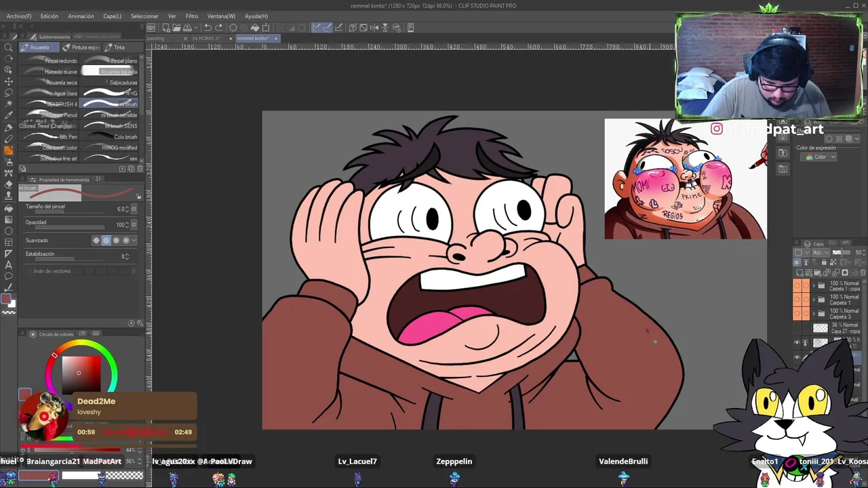The height and width of the screenshot is (488, 868).
Task: Select the active orange Brush tool
Action: pos(8,150)
